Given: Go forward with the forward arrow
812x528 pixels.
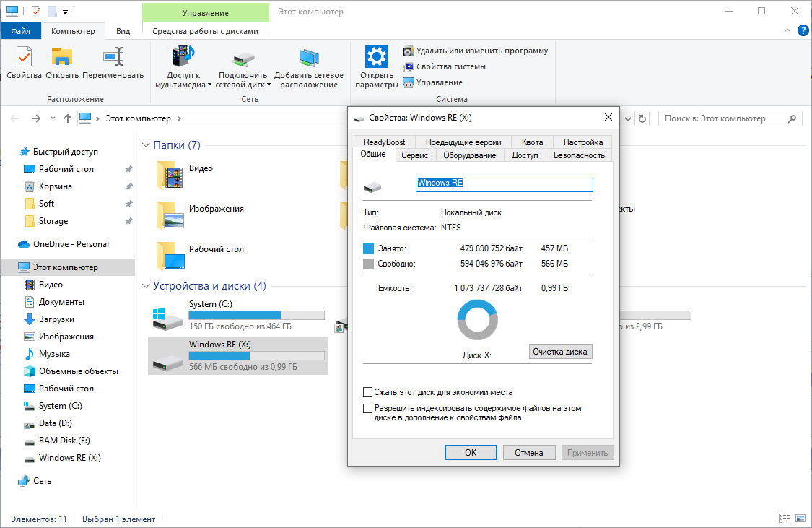Looking at the screenshot, I should (36, 118).
